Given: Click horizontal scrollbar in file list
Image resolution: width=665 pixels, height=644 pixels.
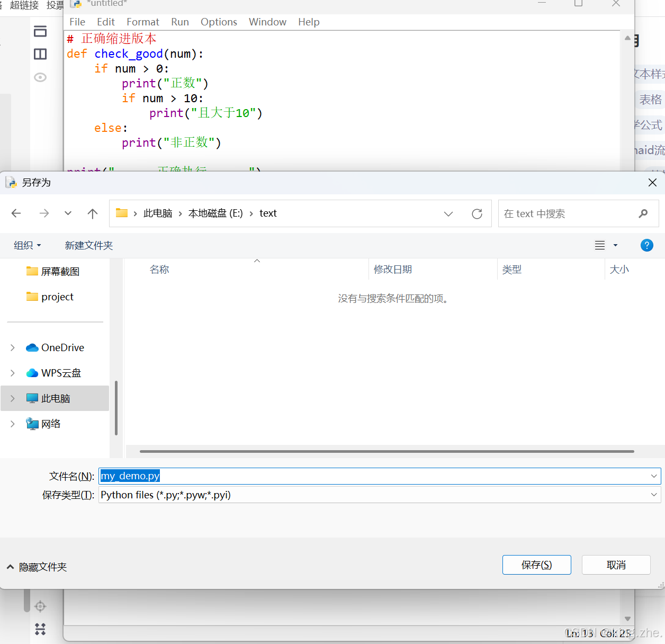Looking at the screenshot, I should click(x=387, y=452).
